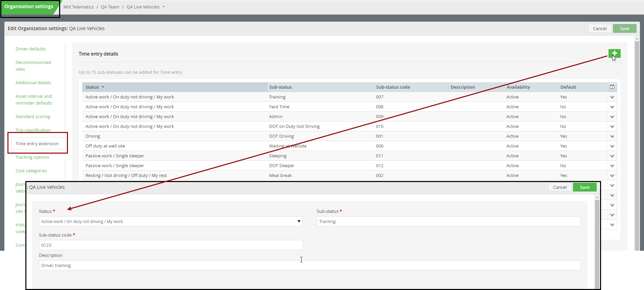Expand row actions for DOT on Duty Not Driving
The width and height of the screenshot is (644, 290).
(612, 127)
